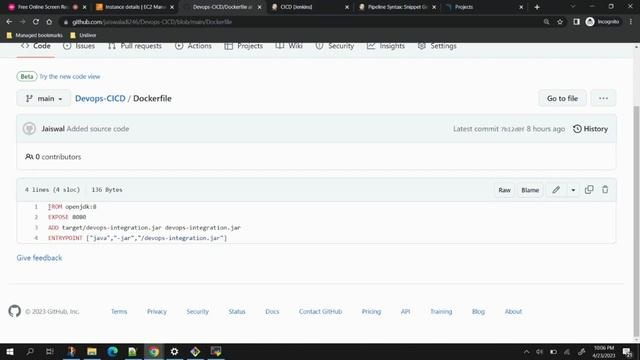The height and width of the screenshot is (360, 640).
Task: Open Managed bookmarks folder
Action: pyautogui.click(x=35, y=36)
